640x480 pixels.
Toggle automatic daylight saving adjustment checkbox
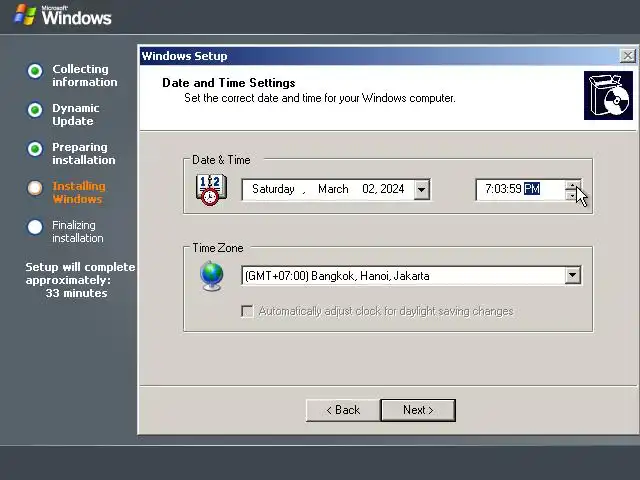(247, 311)
